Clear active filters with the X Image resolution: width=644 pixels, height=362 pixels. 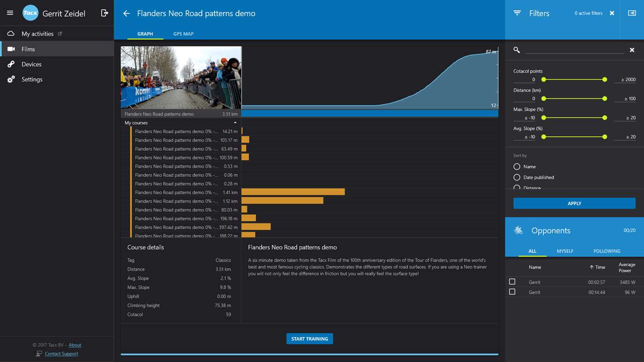(612, 13)
